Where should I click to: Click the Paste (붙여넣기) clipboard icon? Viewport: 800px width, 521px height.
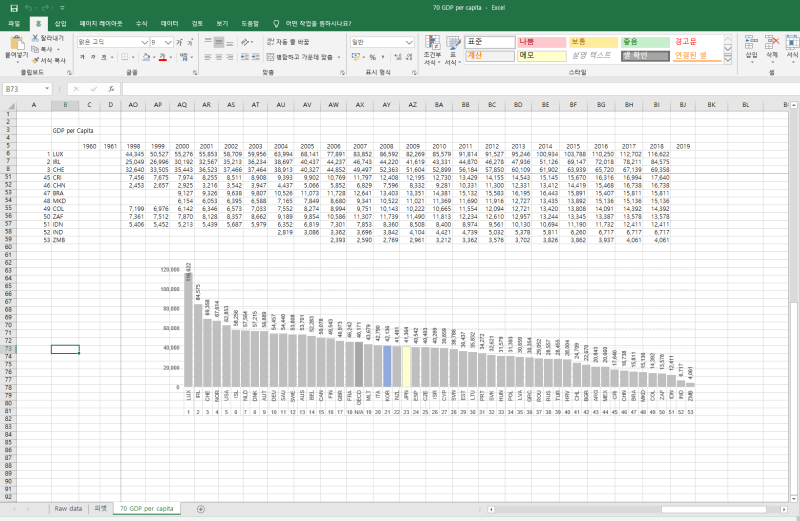tap(16, 43)
